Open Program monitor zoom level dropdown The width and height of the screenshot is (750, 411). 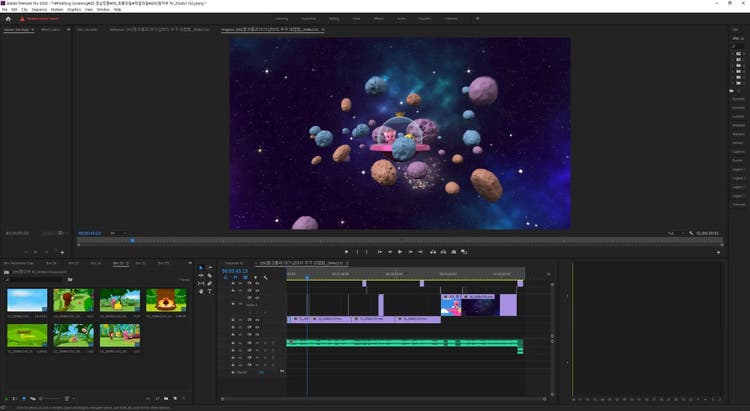pyautogui.click(x=119, y=233)
